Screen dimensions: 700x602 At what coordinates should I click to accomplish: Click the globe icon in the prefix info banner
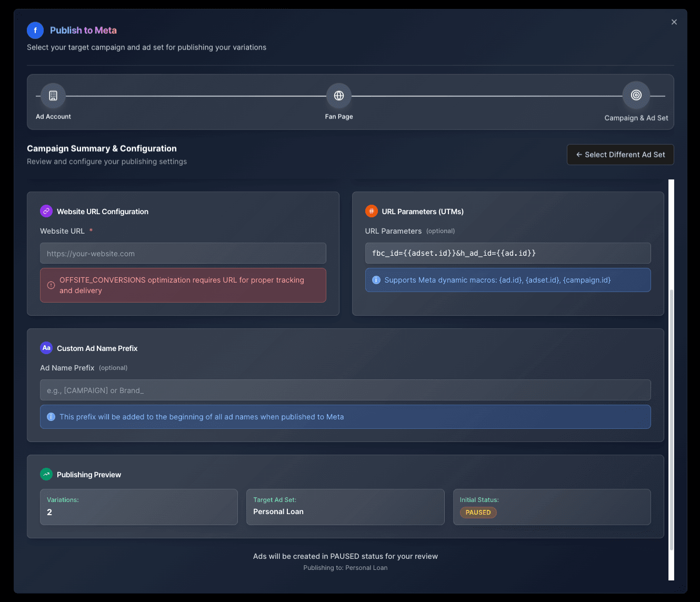[51, 416]
